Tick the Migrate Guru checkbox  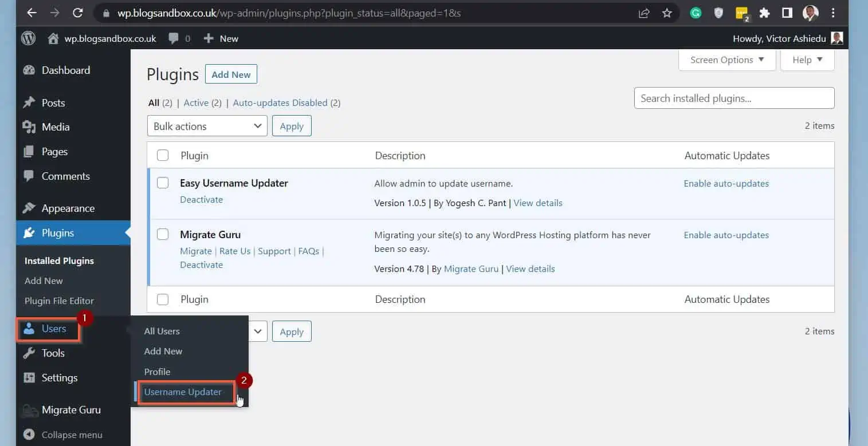(x=163, y=234)
